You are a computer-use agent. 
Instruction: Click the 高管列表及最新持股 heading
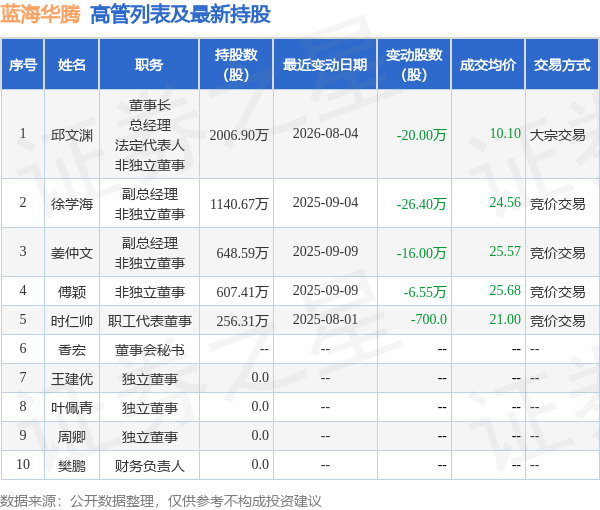(180, 15)
